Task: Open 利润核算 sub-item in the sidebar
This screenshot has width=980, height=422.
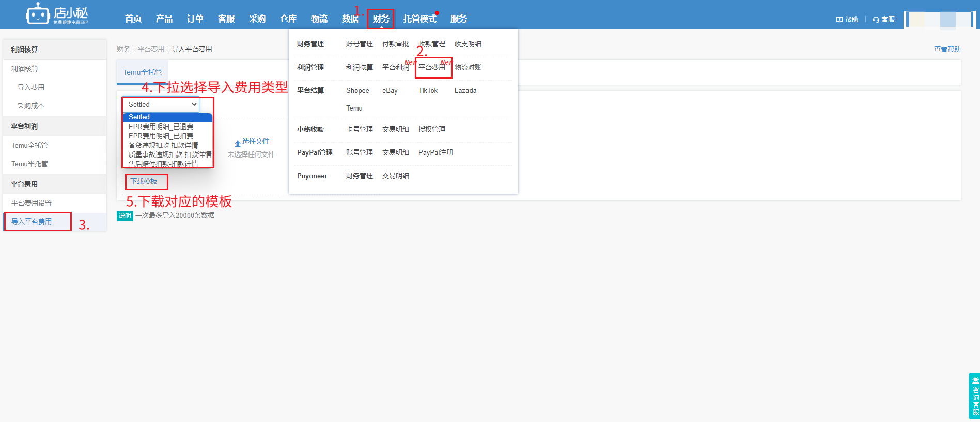Action: click(x=25, y=69)
